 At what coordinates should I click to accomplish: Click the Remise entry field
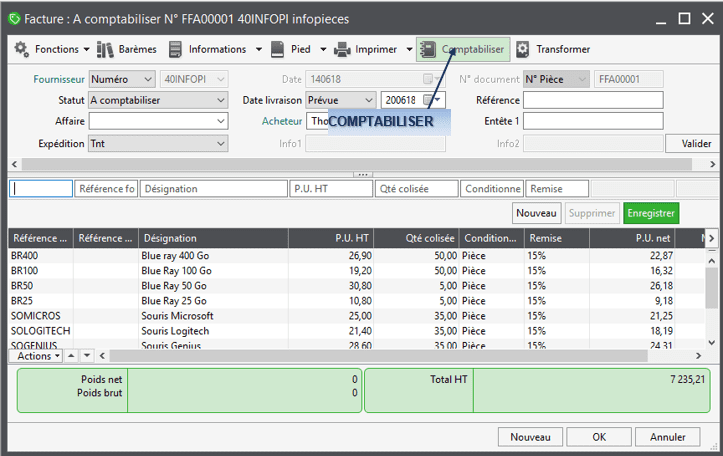(x=557, y=189)
